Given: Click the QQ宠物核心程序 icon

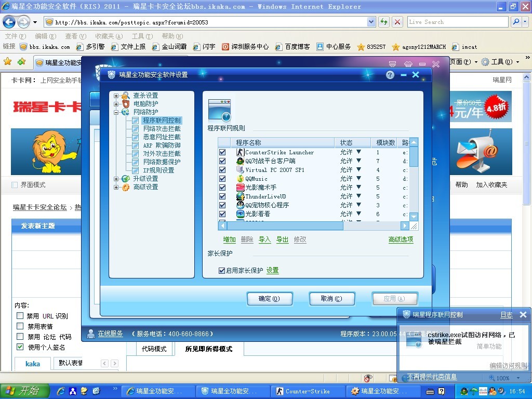Looking at the screenshot, I should (240, 205).
